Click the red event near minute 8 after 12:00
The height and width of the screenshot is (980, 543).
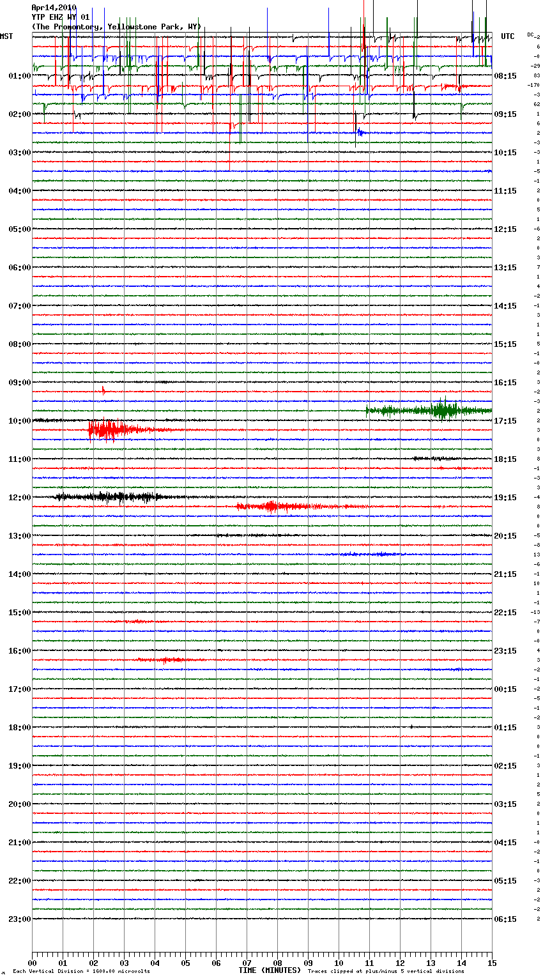(x=271, y=507)
